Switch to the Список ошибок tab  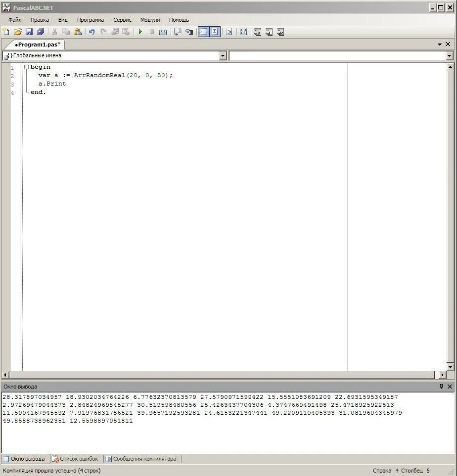76,459
